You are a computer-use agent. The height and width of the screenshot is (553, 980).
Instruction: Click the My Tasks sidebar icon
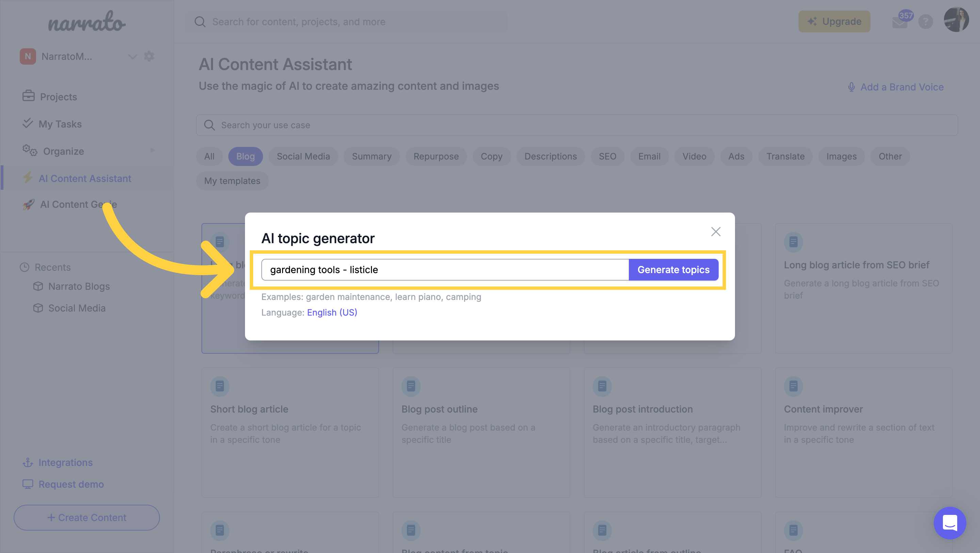tap(27, 124)
